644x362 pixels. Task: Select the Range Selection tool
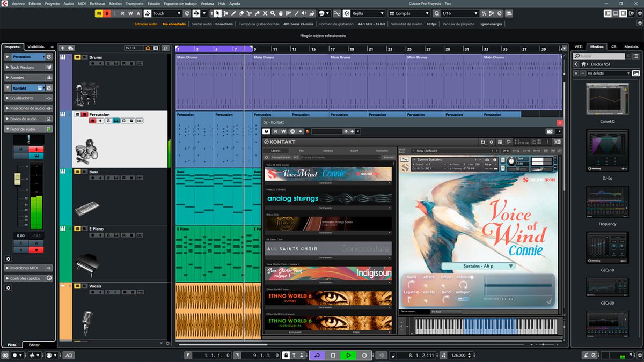tap(226, 13)
